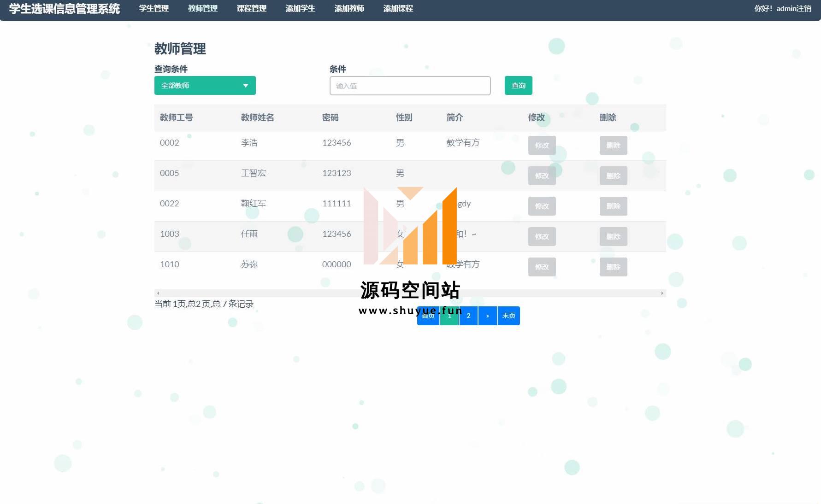Open 学生管理 in the navigation bar

coord(154,8)
